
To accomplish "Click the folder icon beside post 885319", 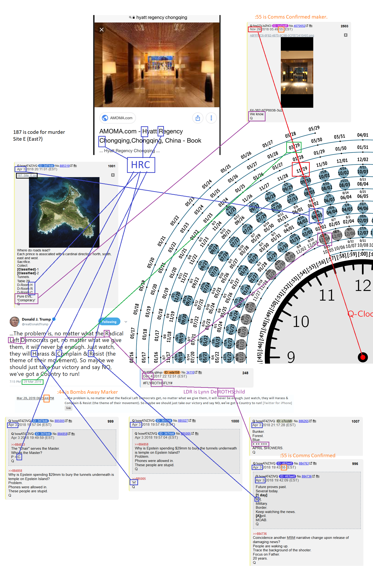I will 75,166.
